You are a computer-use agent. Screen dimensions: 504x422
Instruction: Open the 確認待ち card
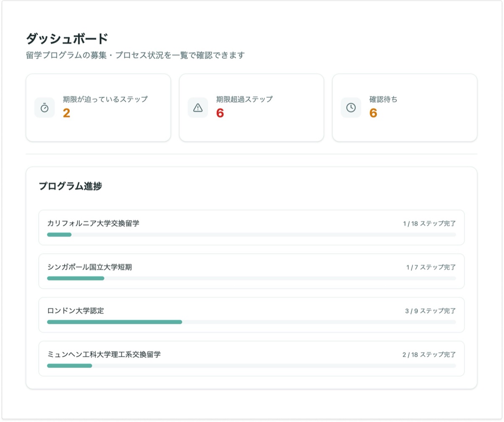coord(405,108)
